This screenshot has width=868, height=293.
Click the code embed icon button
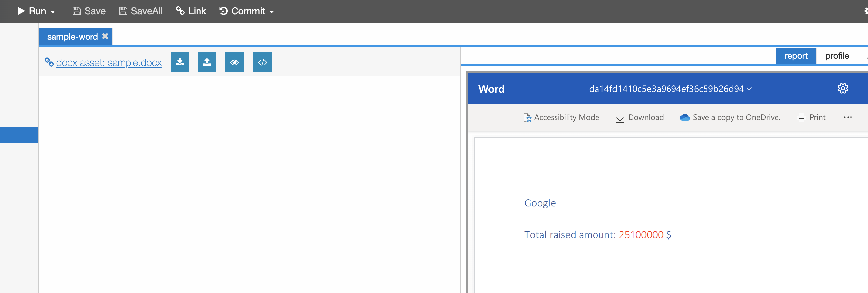coord(263,62)
